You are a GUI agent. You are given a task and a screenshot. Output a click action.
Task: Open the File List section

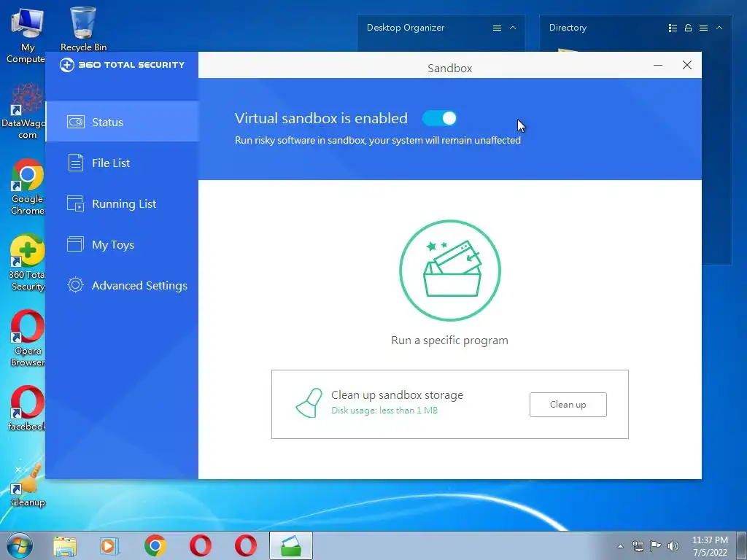(x=122, y=163)
